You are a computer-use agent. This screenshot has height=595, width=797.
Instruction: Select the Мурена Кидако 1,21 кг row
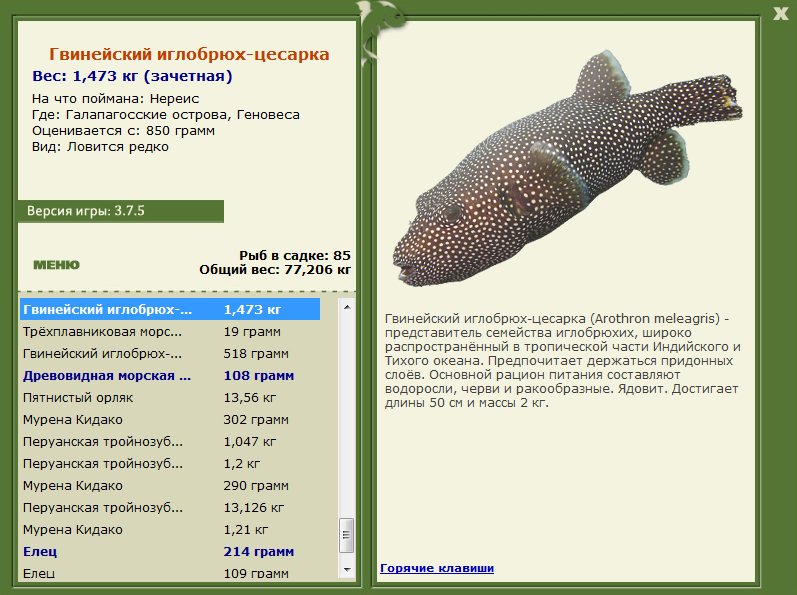pos(170,529)
